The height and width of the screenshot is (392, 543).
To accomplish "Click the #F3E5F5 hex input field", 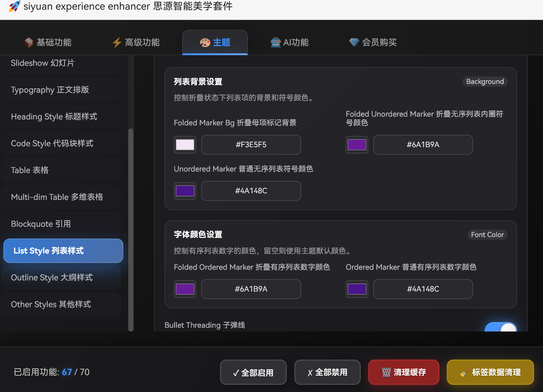I will point(251,145).
